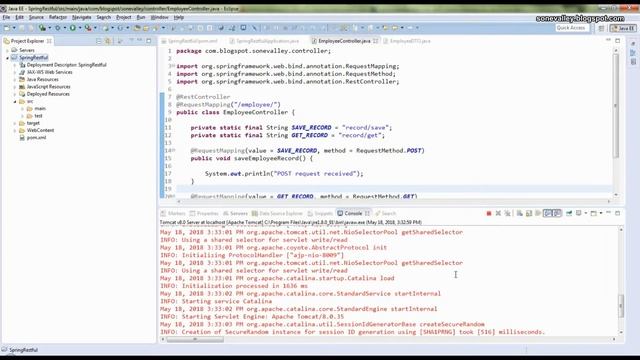Select JAX-WS Web Services tree item
Viewport: 640px width, 360px height.
(49, 72)
